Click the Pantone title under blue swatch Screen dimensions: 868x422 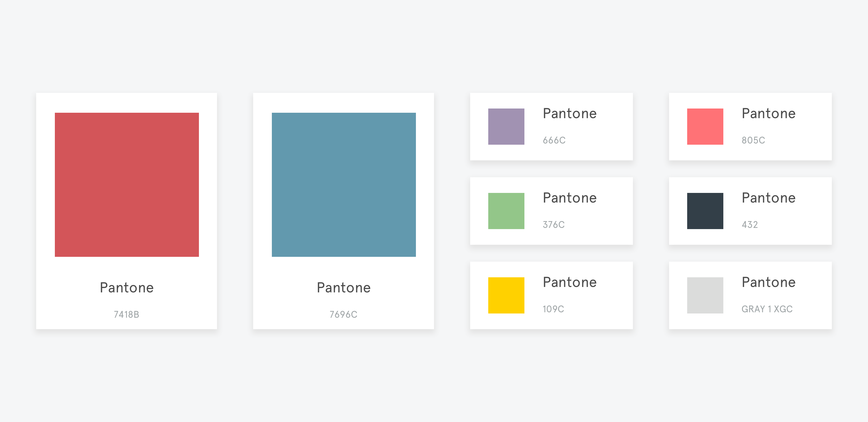[344, 288]
